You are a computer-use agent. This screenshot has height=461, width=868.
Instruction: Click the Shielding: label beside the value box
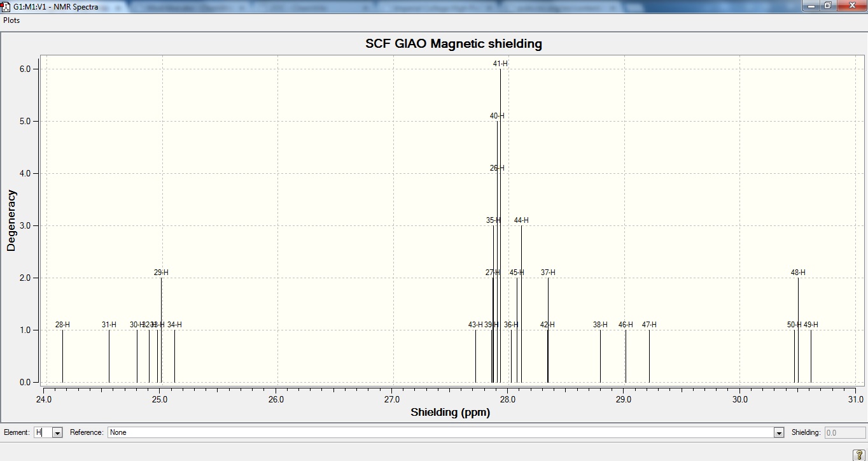(806, 432)
